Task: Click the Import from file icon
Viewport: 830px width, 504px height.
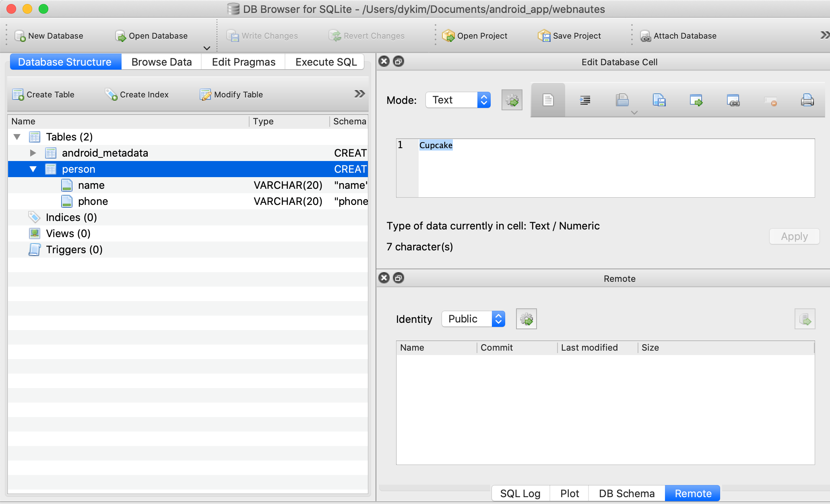Action: pyautogui.click(x=622, y=100)
